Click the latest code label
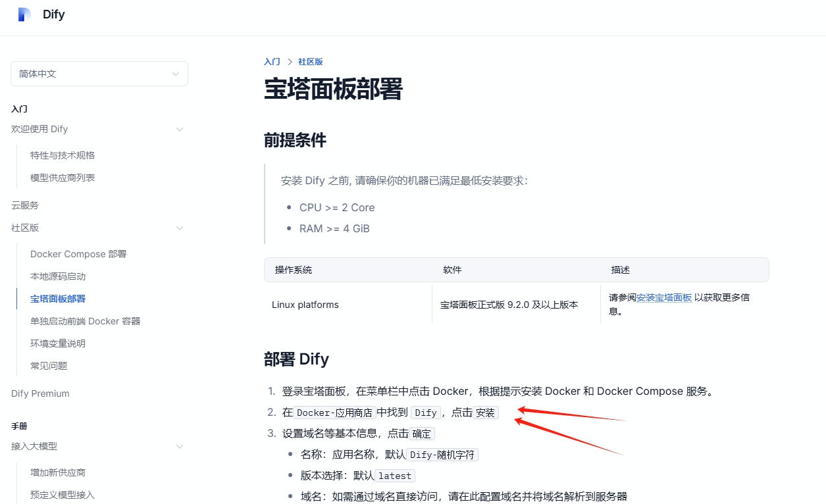 click(x=395, y=476)
